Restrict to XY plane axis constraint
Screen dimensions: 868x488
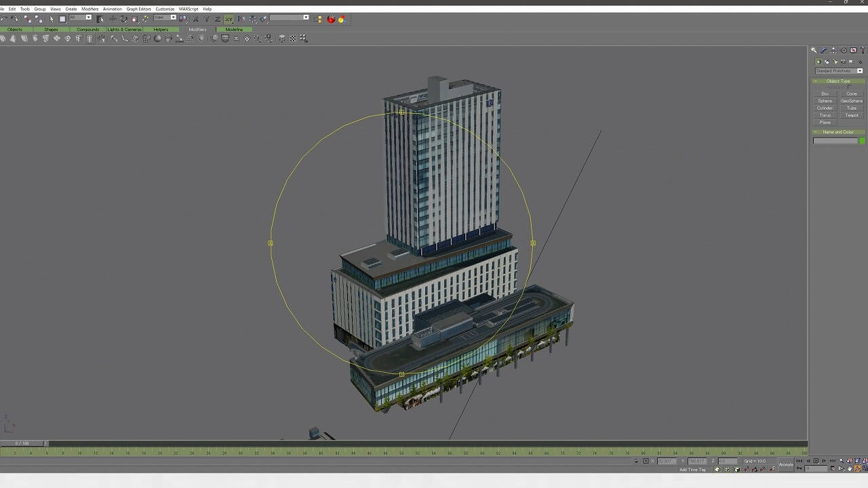click(x=229, y=19)
